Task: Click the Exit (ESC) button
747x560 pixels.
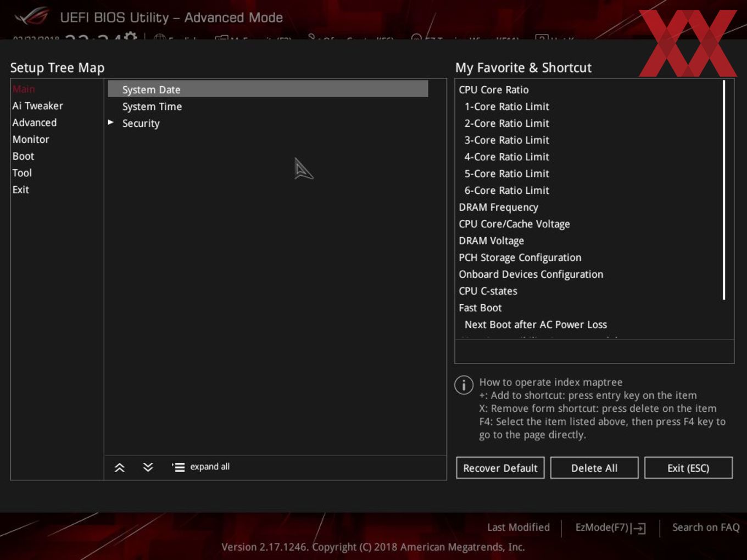Action: pos(688,468)
